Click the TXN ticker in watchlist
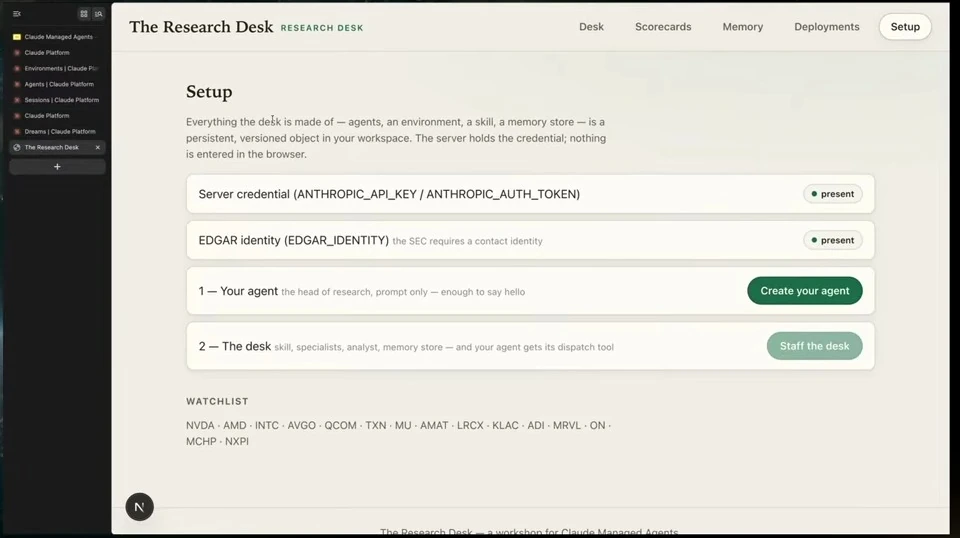Viewport: 960px width, 538px height. point(376,425)
